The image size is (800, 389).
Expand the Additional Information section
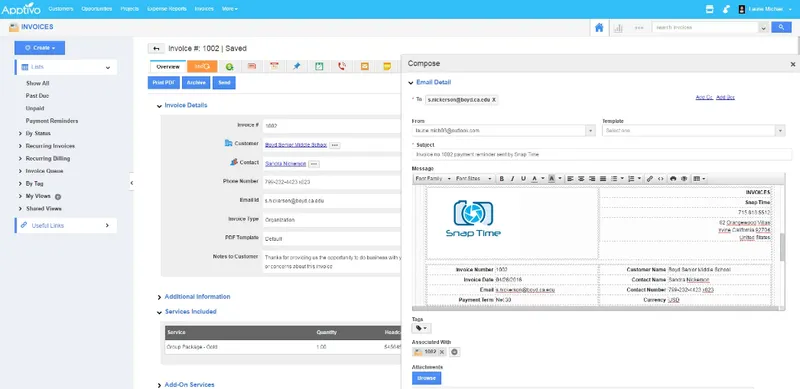(159, 297)
